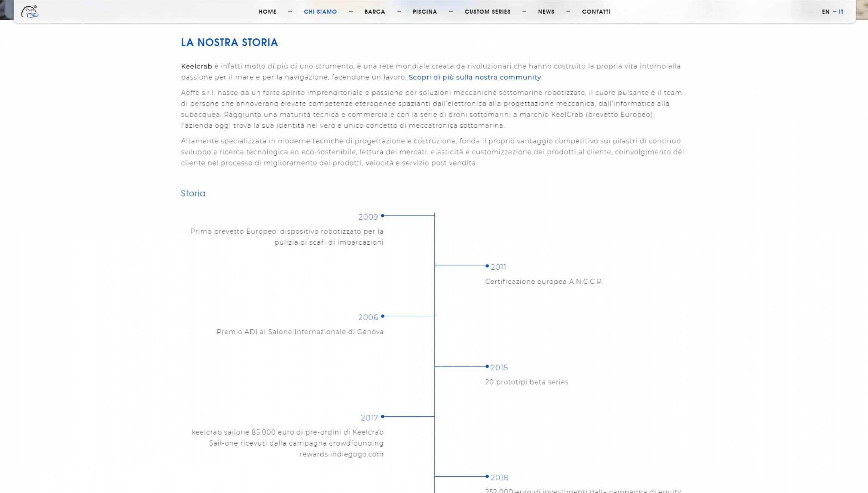Click '20 prototipi beta series' text
The height and width of the screenshot is (493, 868).
(x=527, y=382)
